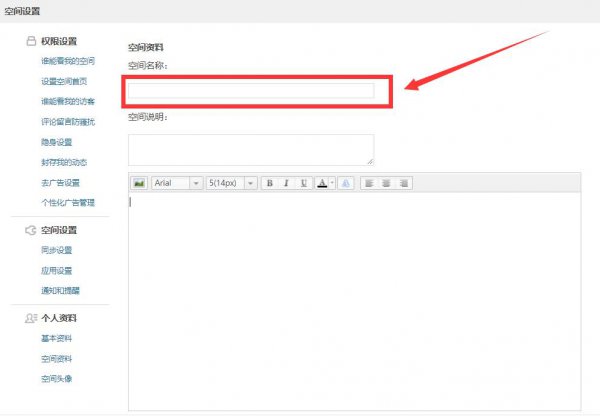Align text right using toolbar icon
Image resolution: width=600 pixels, height=416 pixels.
404,183
